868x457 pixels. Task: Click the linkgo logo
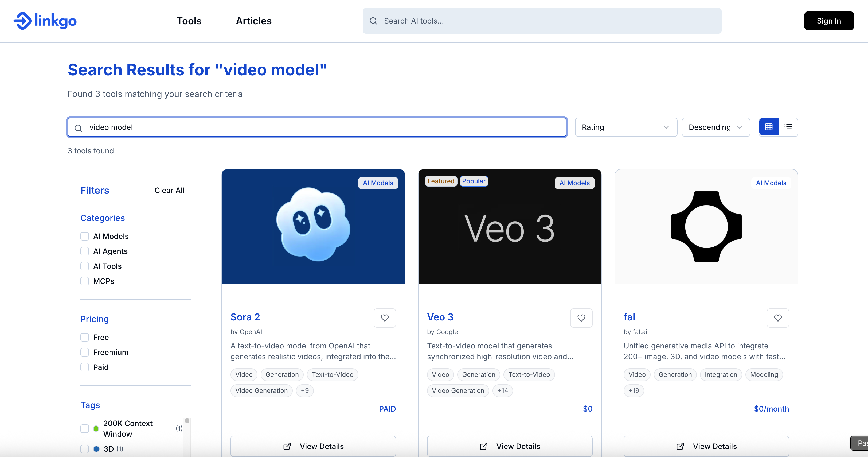45,21
